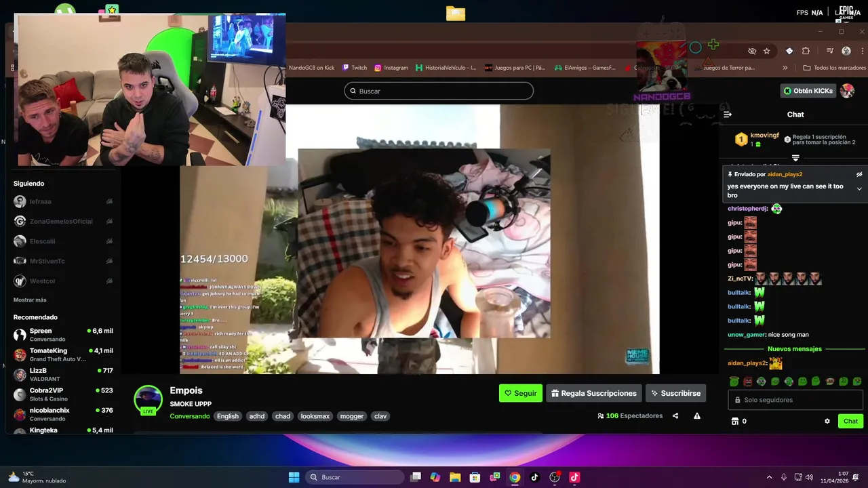Toggle the notification bell for Elescalii
The width and height of the screenshot is (868, 488).
point(109,241)
